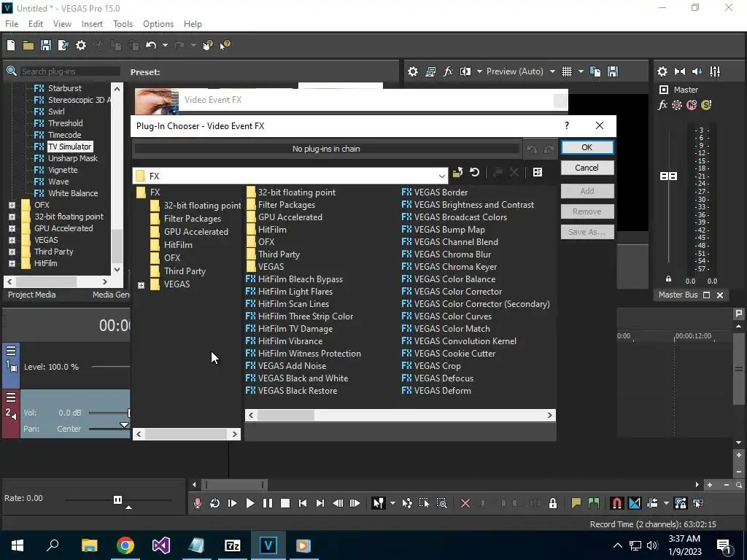747x560 pixels.
Task: Open Project Properties gear in main toolbar
Action: (x=81, y=45)
